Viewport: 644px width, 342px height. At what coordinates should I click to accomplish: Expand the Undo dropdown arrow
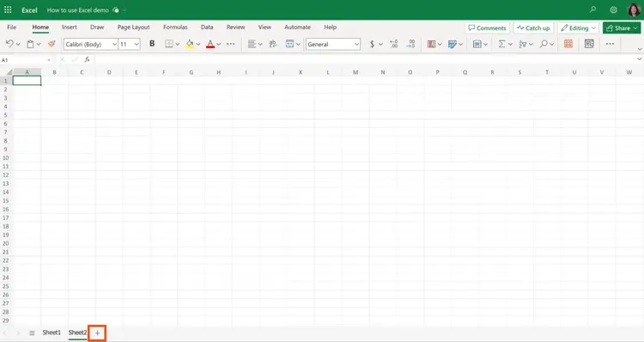pyautogui.click(x=18, y=45)
